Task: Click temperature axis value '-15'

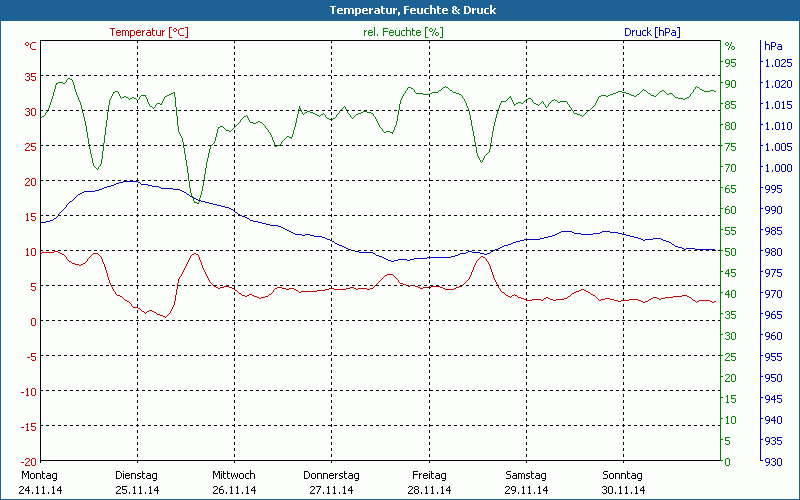Action: pyautogui.click(x=28, y=427)
